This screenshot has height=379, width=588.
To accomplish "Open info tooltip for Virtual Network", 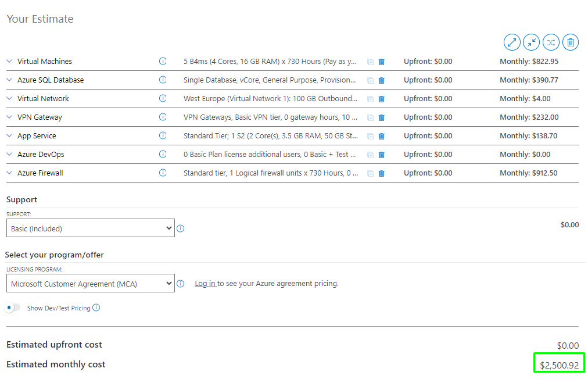I will (x=163, y=98).
